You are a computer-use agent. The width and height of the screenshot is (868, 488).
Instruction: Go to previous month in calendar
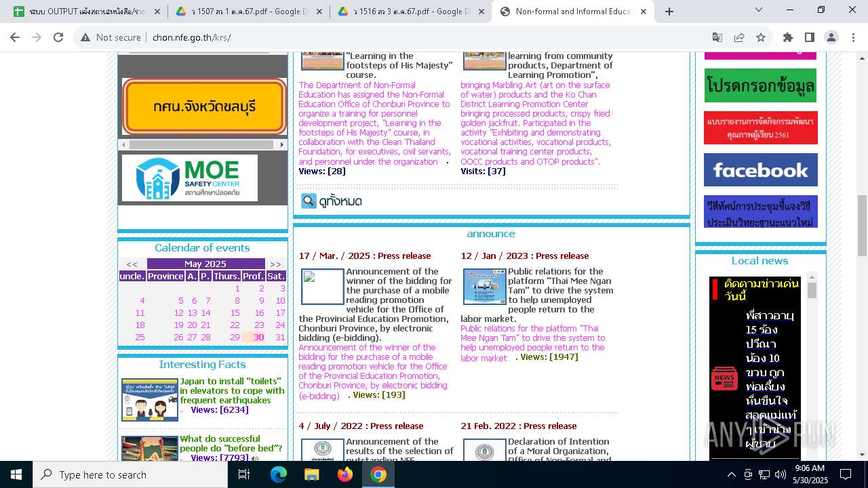click(x=132, y=264)
